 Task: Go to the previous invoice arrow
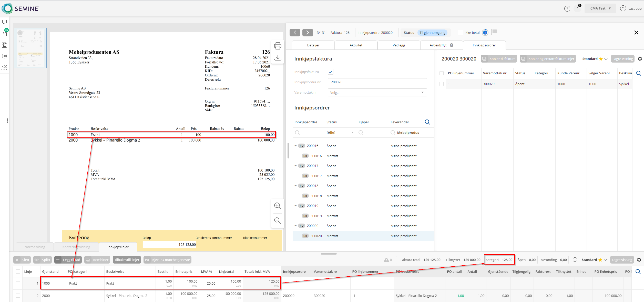[295, 33]
